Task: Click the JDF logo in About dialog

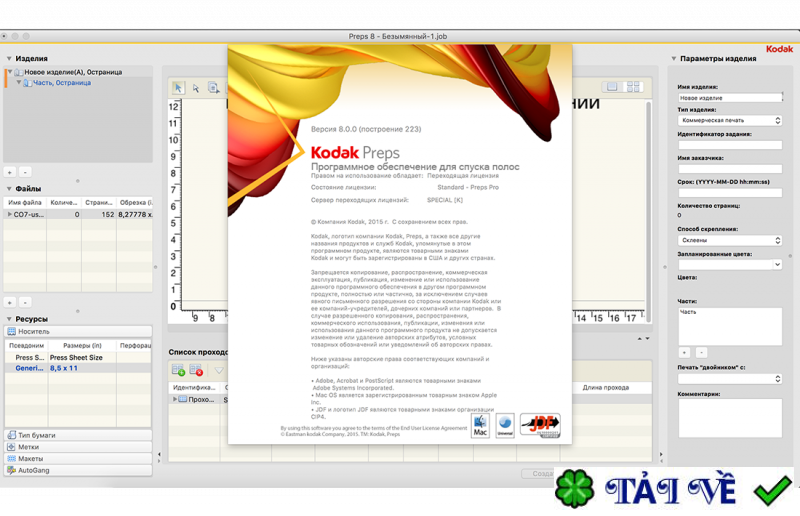Action: click(x=540, y=425)
